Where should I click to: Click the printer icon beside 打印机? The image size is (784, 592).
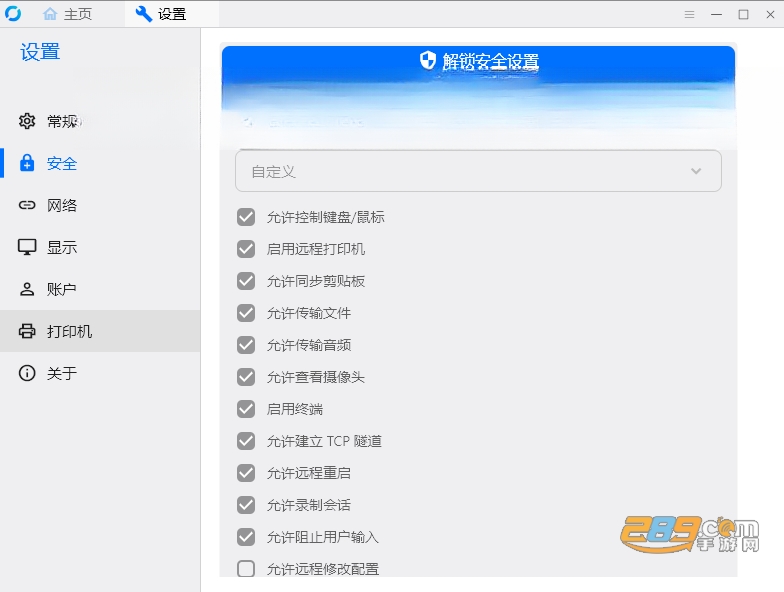[x=27, y=331]
